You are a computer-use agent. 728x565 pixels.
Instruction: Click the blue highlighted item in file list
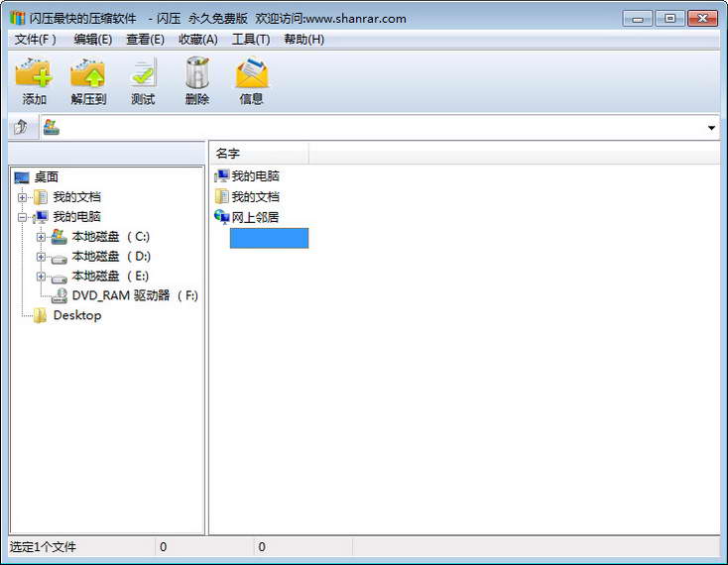click(x=269, y=238)
